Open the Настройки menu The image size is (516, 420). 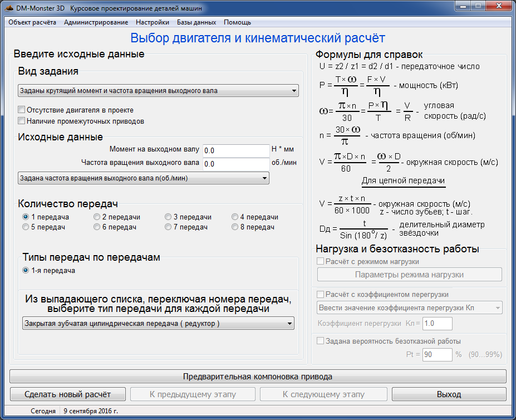[153, 22]
